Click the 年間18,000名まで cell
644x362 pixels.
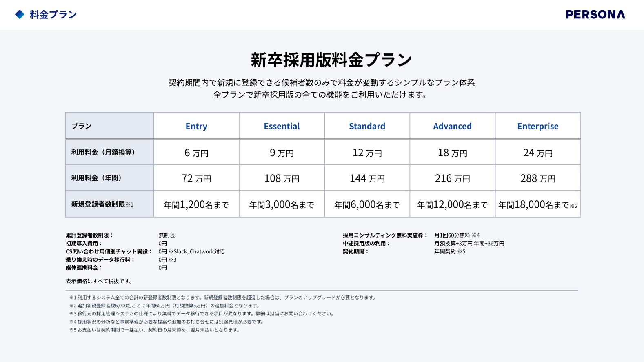point(538,204)
